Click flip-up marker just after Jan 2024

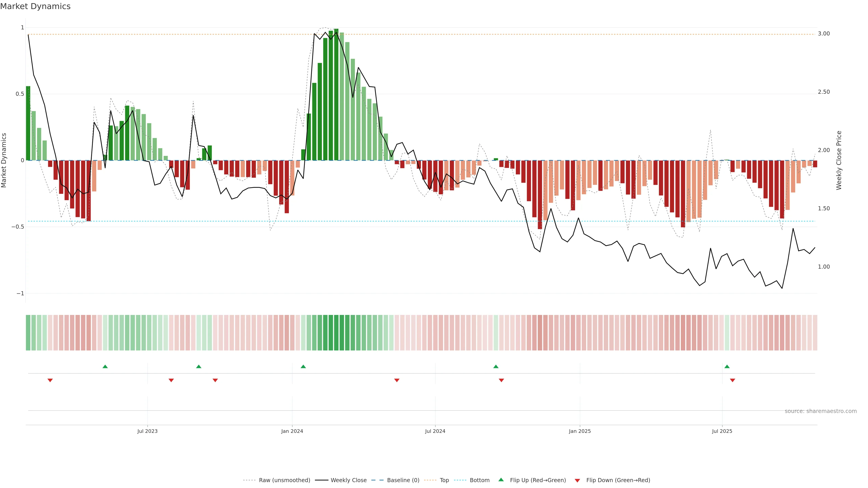coord(303,366)
